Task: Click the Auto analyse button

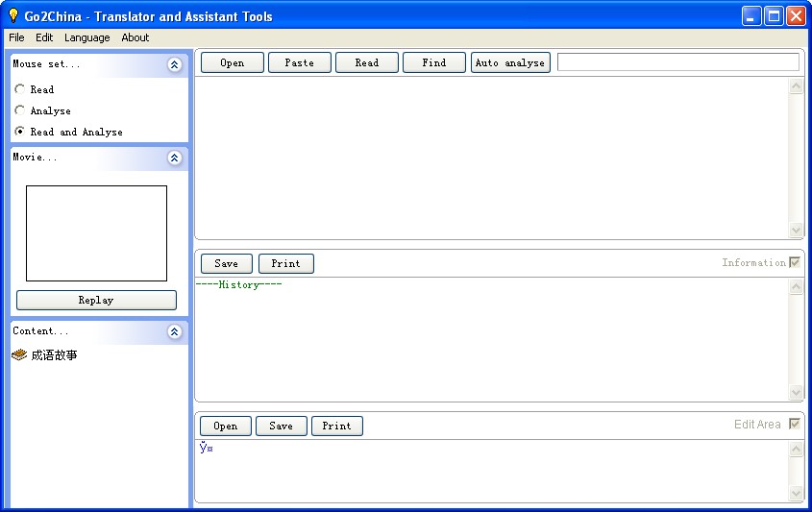Action: [510, 62]
